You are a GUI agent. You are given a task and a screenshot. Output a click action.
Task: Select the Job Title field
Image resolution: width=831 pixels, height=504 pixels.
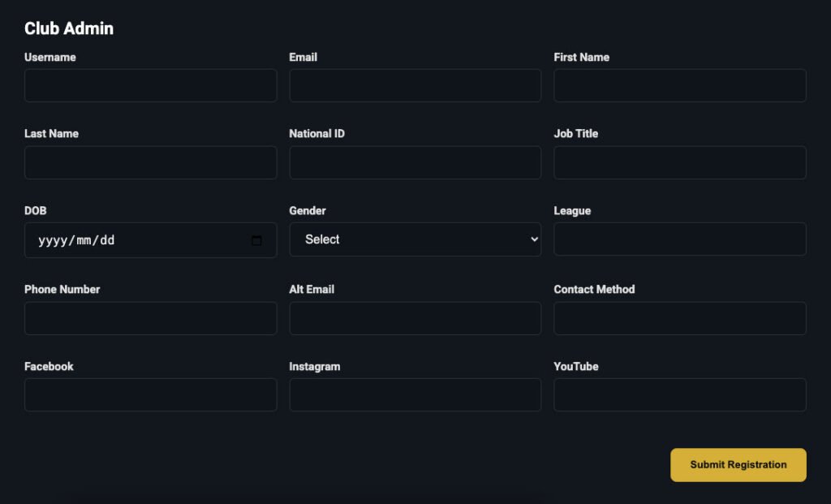click(679, 162)
